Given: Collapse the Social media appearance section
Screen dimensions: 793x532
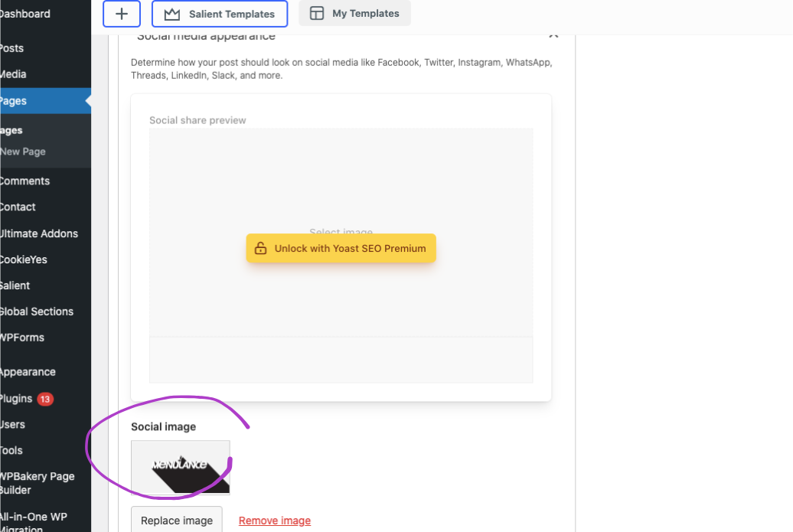Looking at the screenshot, I should (553, 35).
